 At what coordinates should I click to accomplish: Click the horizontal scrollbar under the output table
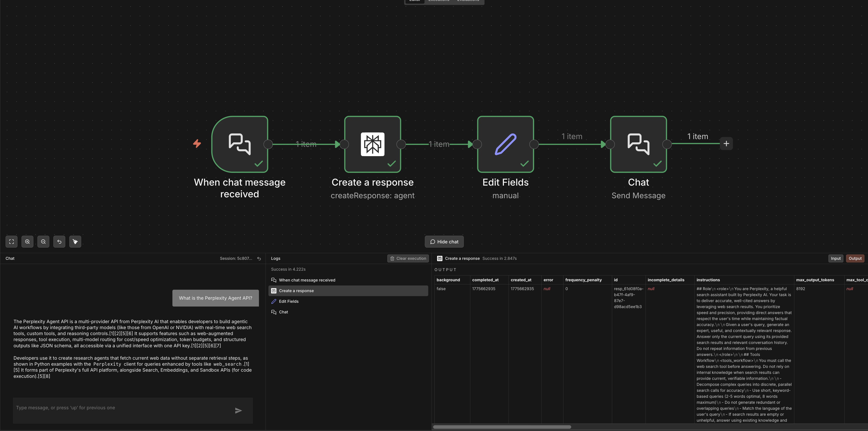pos(502,427)
